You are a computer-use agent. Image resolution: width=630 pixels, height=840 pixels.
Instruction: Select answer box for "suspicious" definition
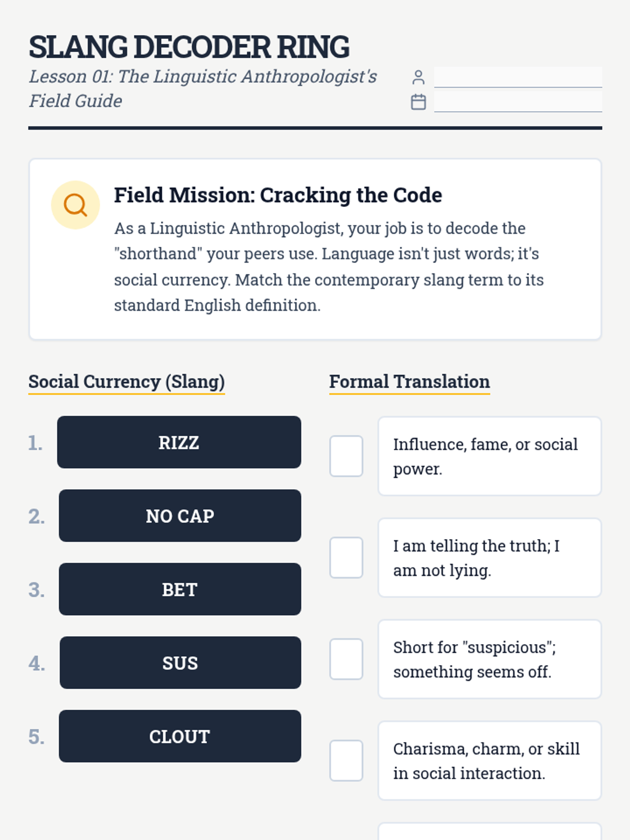(x=346, y=659)
